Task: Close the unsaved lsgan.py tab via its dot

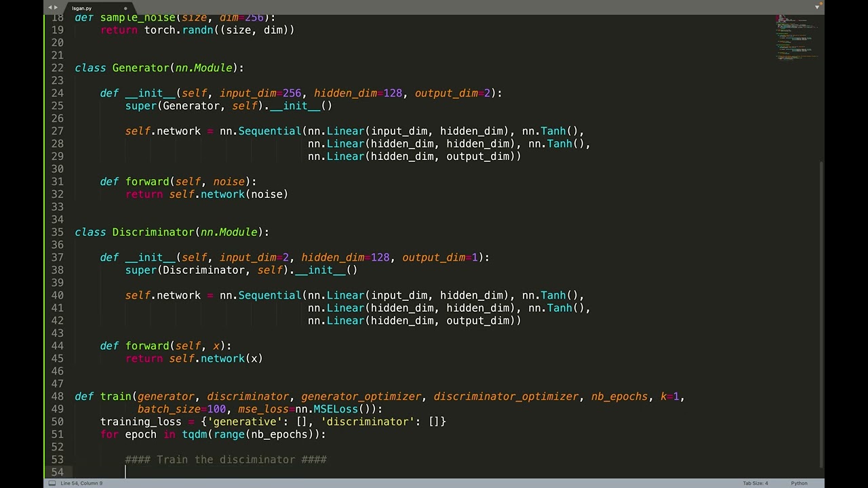Action: tap(125, 8)
